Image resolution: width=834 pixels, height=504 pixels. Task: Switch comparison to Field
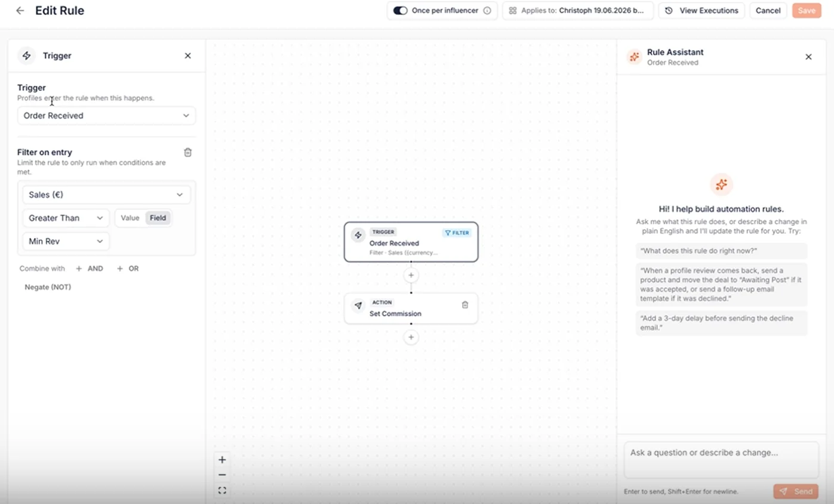(158, 218)
